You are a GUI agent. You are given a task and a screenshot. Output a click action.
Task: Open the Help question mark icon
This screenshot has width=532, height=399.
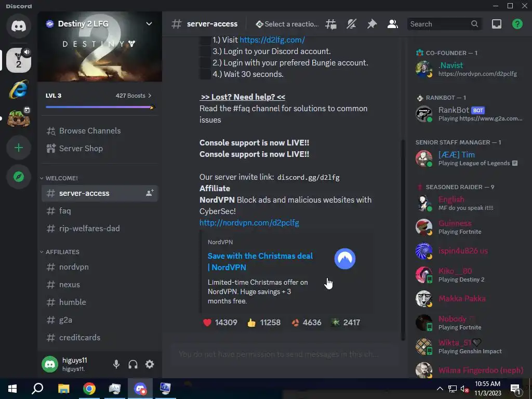[517, 24]
